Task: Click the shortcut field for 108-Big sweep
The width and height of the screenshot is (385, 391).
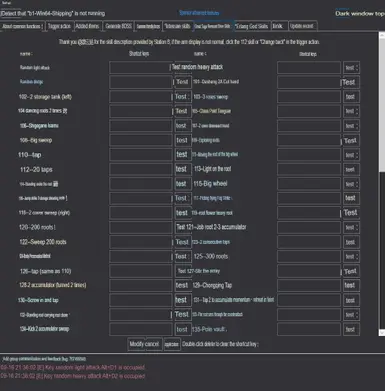Action: click(x=141, y=140)
